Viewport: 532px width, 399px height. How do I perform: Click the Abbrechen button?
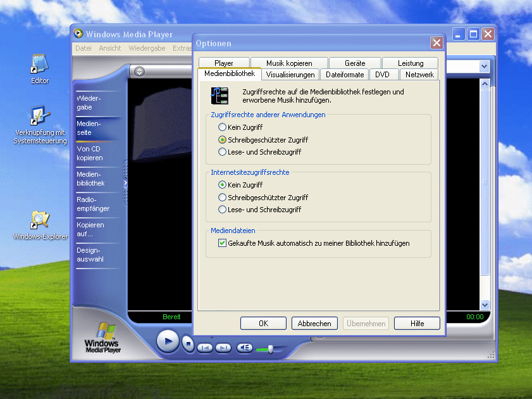[x=314, y=323]
